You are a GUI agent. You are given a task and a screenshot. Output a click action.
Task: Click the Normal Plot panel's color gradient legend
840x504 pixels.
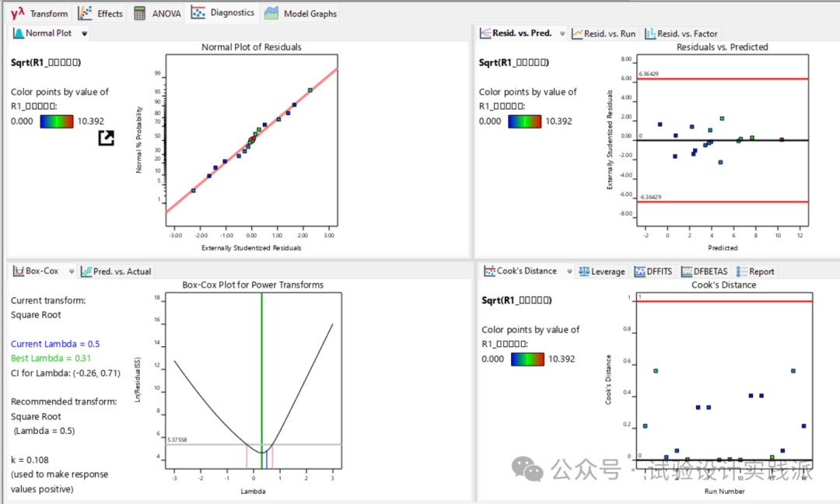coord(57,121)
